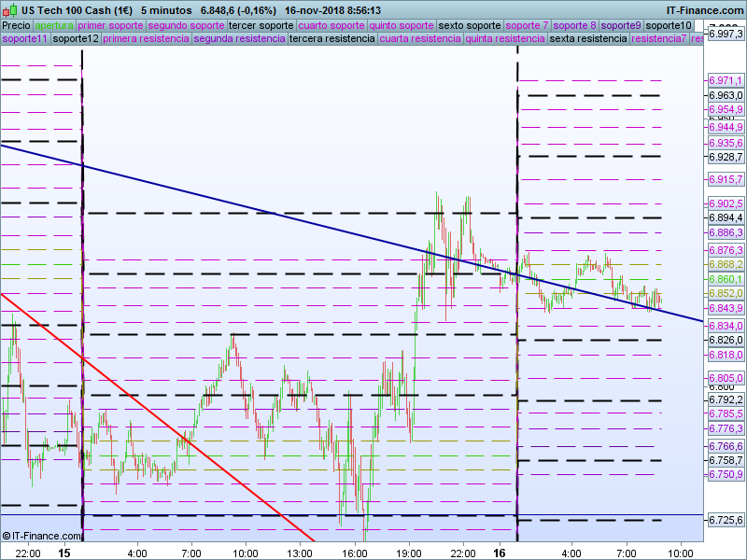Select the red descending trendline

pyautogui.click(x=187, y=441)
